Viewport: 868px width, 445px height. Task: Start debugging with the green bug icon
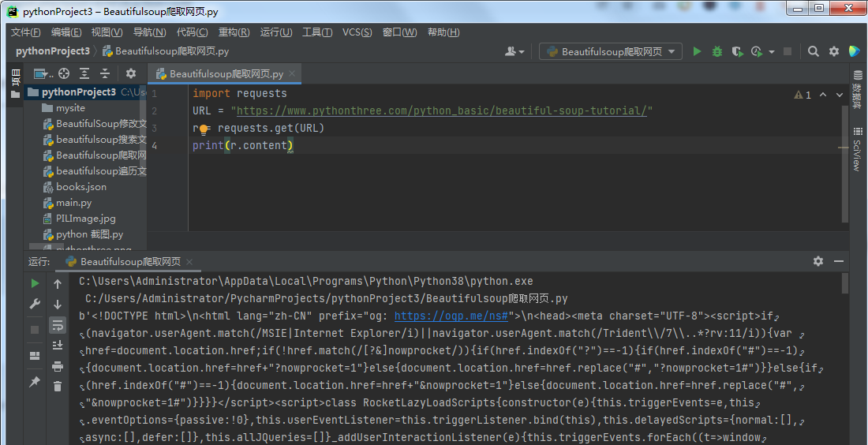(x=716, y=51)
